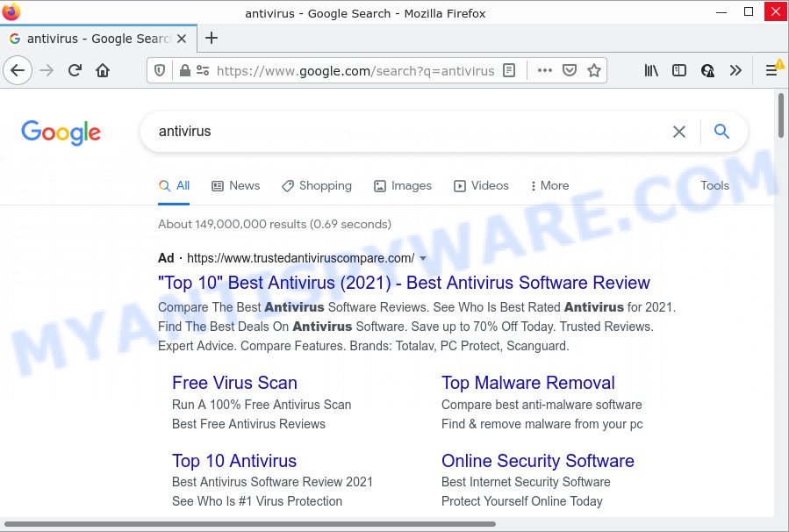The width and height of the screenshot is (789, 532).
Task: Clear the Google search box
Action: (x=678, y=132)
